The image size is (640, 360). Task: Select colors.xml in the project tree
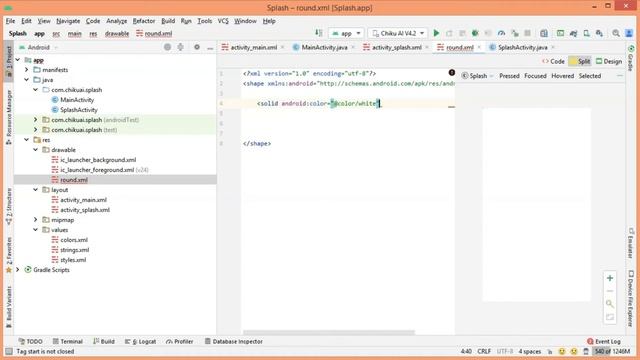click(74, 240)
